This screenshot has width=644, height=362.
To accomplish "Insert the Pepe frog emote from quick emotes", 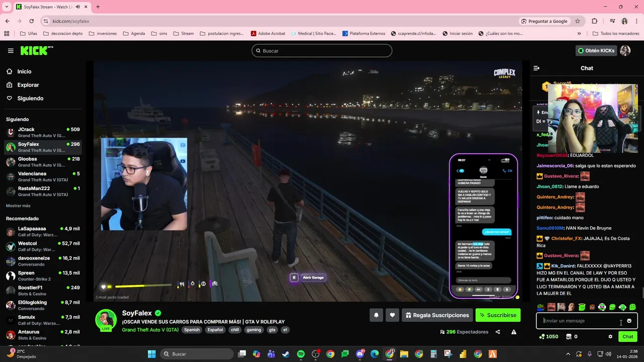I will click(x=541, y=307).
